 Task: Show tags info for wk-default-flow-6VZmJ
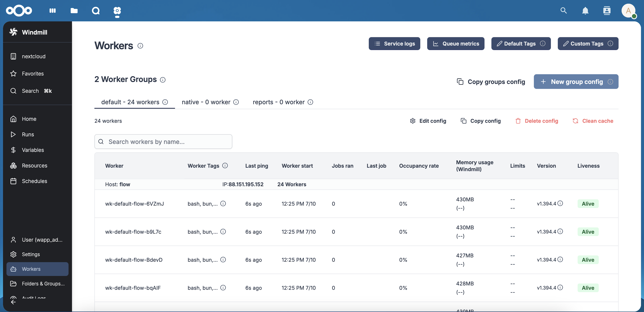223,203
